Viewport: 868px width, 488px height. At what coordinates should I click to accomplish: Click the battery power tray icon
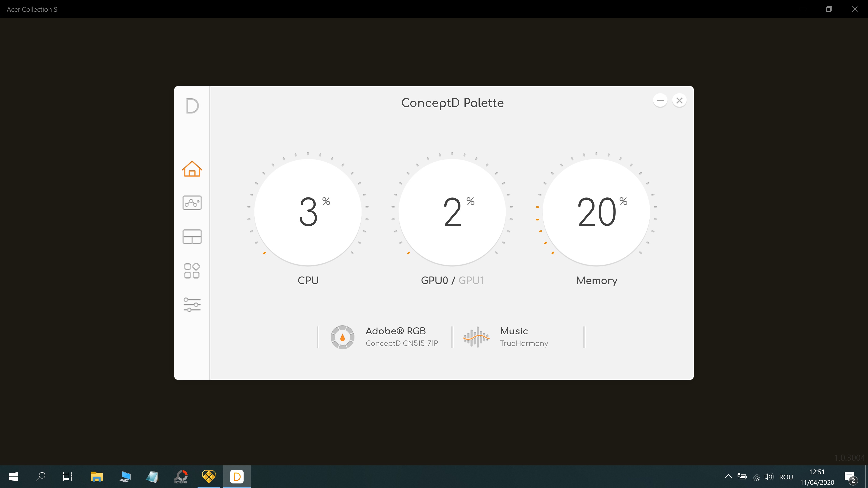point(742,476)
